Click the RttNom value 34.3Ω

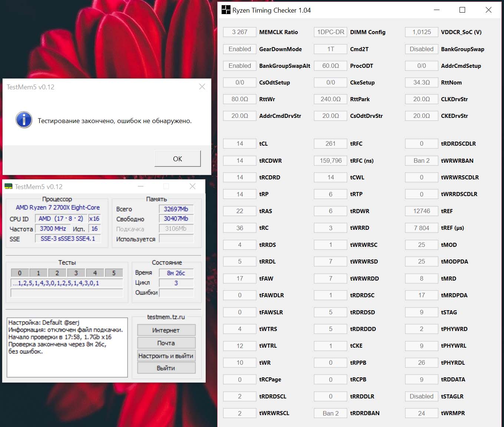tap(422, 82)
